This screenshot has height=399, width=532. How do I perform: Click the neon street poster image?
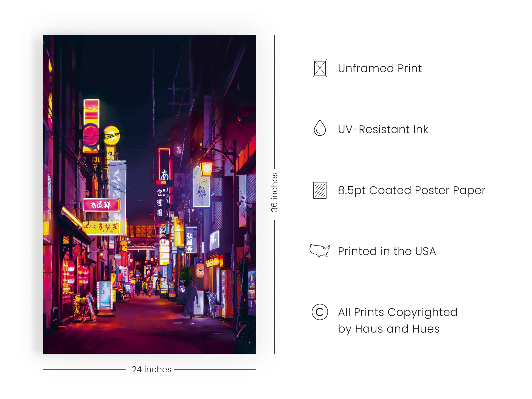[x=149, y=194]
